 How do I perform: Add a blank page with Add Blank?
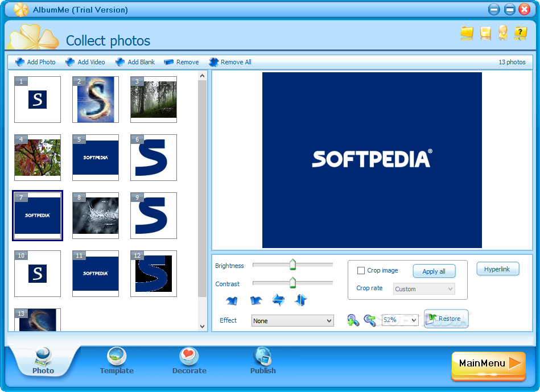click(135, 62)
